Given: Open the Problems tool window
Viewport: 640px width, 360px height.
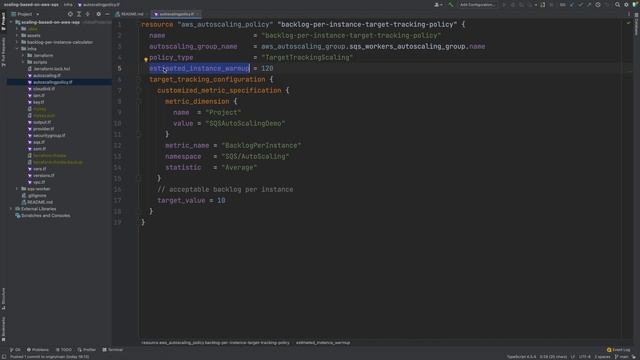Looking at the screenshot, I should coord(38,350).
